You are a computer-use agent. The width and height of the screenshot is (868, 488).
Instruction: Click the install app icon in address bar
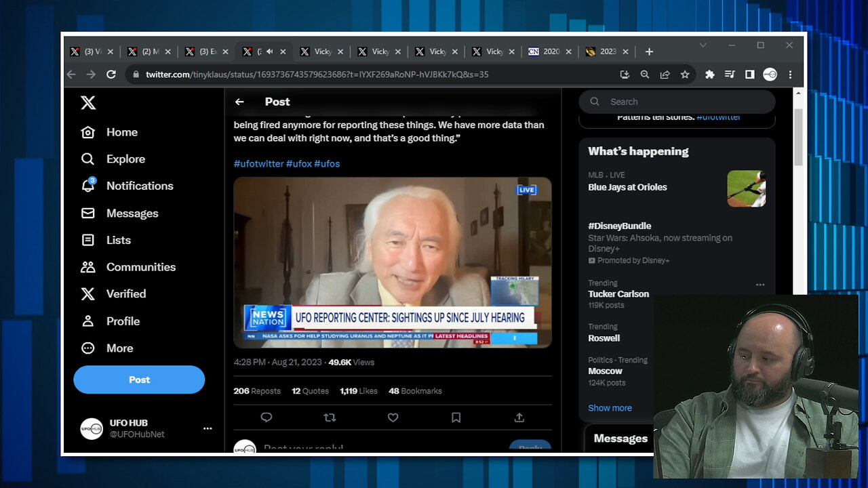(625, 75)
